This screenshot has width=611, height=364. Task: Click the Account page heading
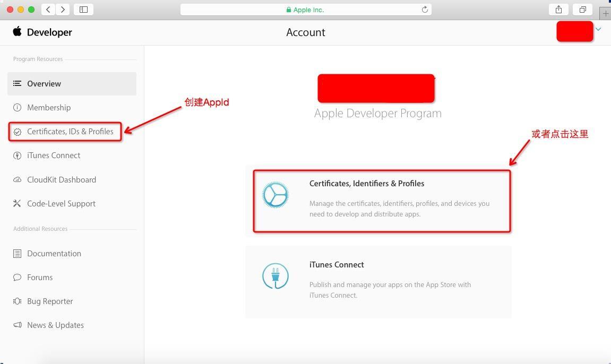pos(306,32)
